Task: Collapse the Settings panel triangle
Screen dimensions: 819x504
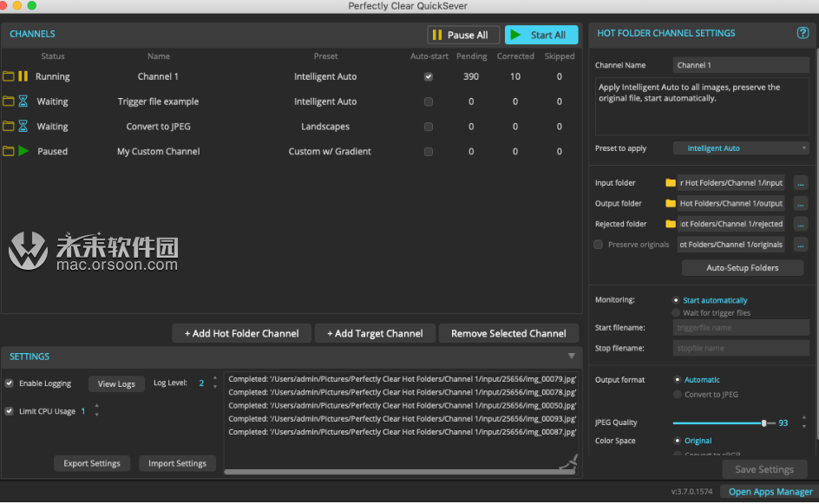Action: pyautogui.click(x=572, y=357)
